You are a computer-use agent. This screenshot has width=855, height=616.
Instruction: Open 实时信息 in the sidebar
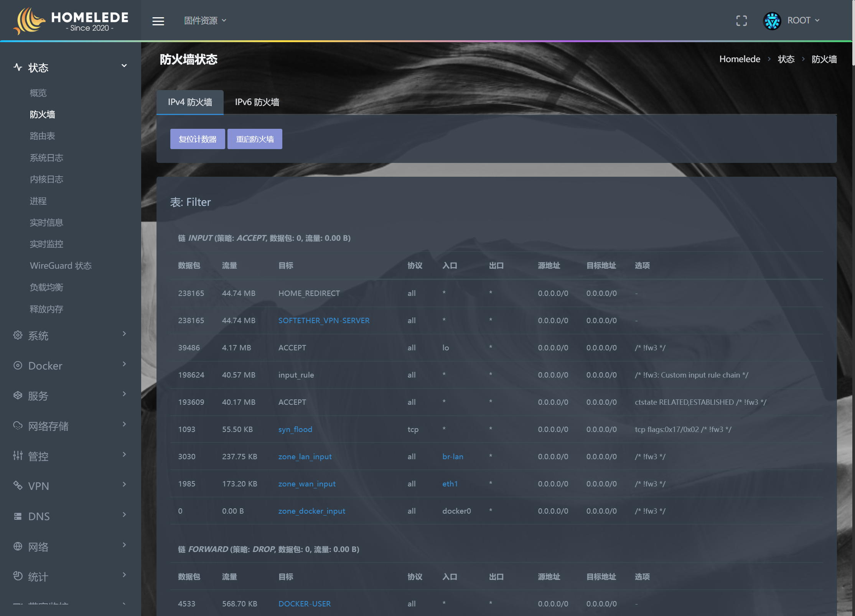(x=46, y=222)
